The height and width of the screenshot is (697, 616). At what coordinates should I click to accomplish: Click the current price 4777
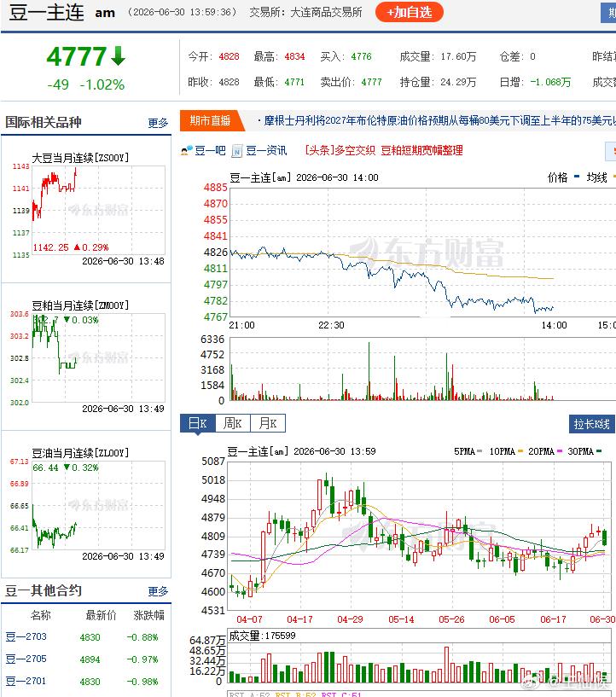[77, 57]
